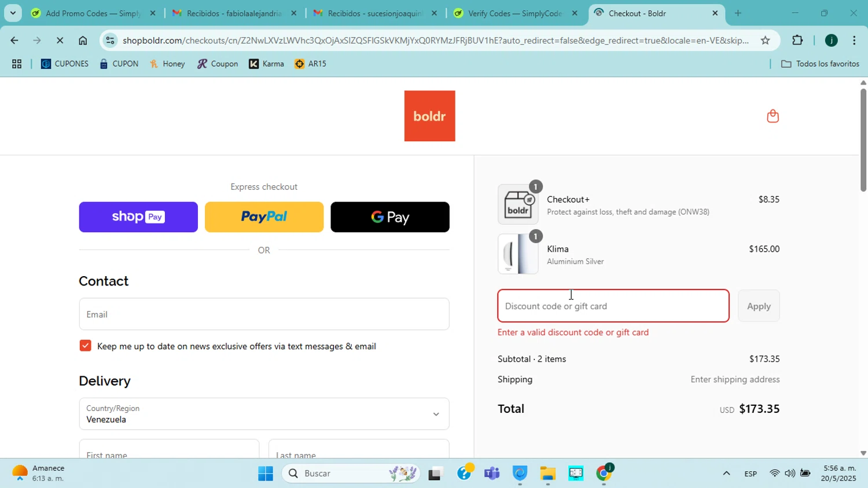Screen dimensions: 868x488
Task: Open Chrome from taskbar
Action: coord(604,474)
